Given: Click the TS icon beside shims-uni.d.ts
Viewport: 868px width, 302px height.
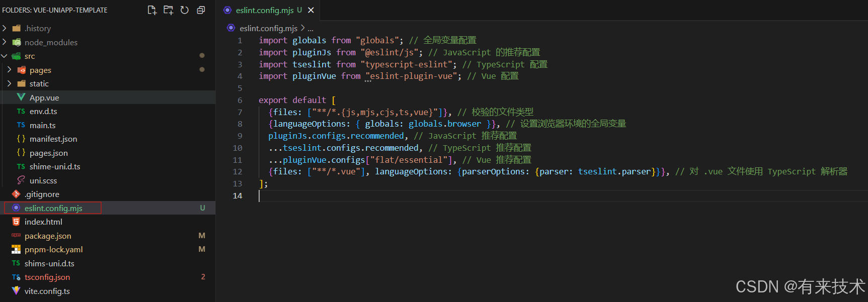Looking at the screenshot, I should coord(16,263).
